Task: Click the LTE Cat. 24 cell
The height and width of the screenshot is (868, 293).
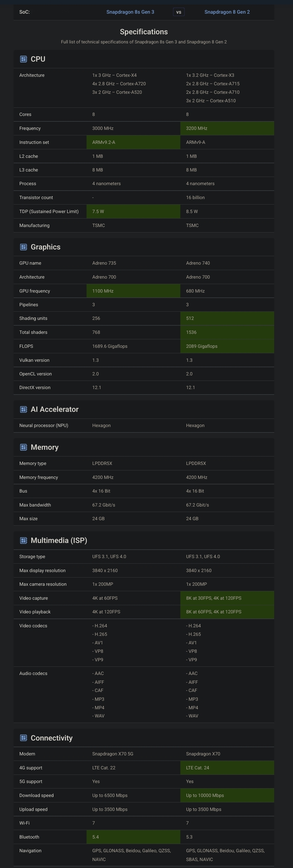Action: click(227, 768)
